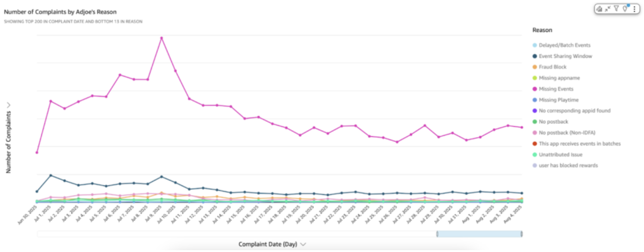Screen dimensions: 644x252
Task: Click the insights lightbulb icon
Action: tap(625, 8)
